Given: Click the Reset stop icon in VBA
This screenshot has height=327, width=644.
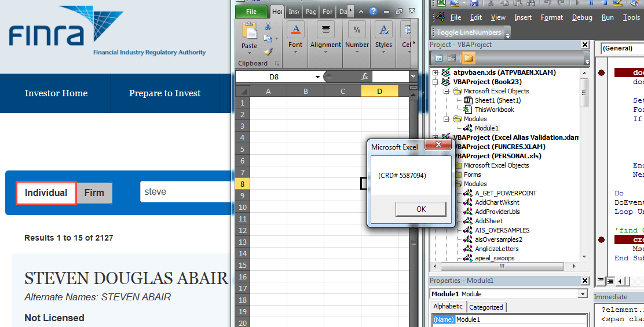Looking at the screenshot, I should point(604,3).
